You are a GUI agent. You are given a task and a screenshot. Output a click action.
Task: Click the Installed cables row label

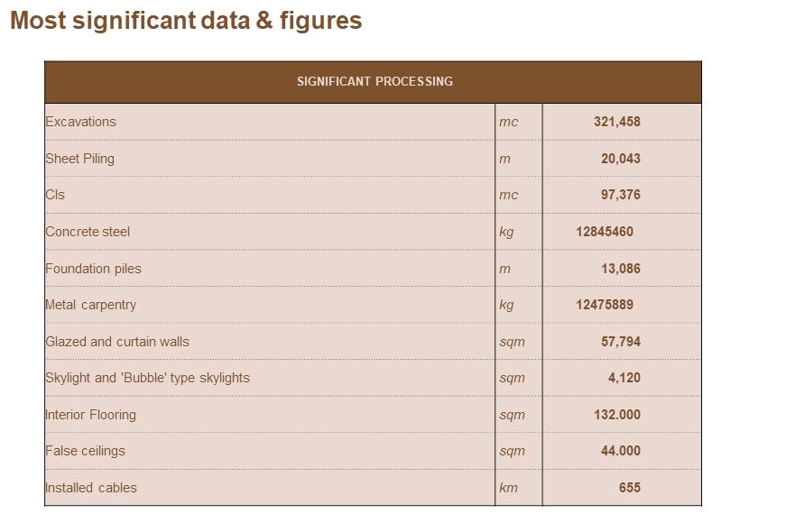91,488
